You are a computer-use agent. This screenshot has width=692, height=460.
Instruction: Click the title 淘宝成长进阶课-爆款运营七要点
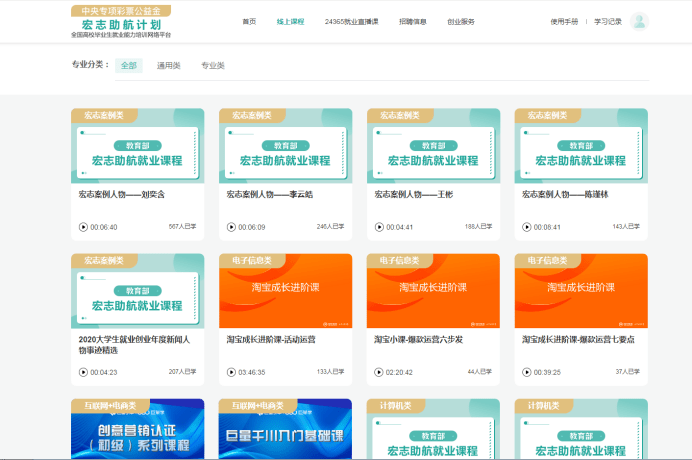tap(578, 339)
